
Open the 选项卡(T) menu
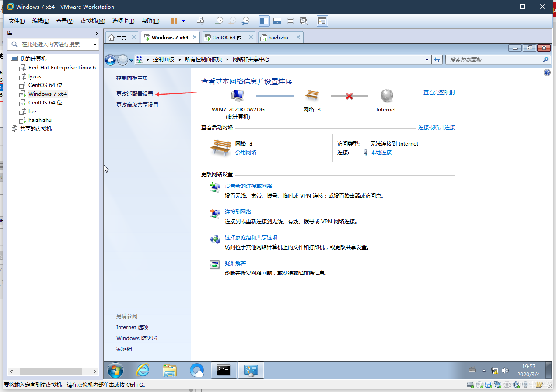[123, 21]
